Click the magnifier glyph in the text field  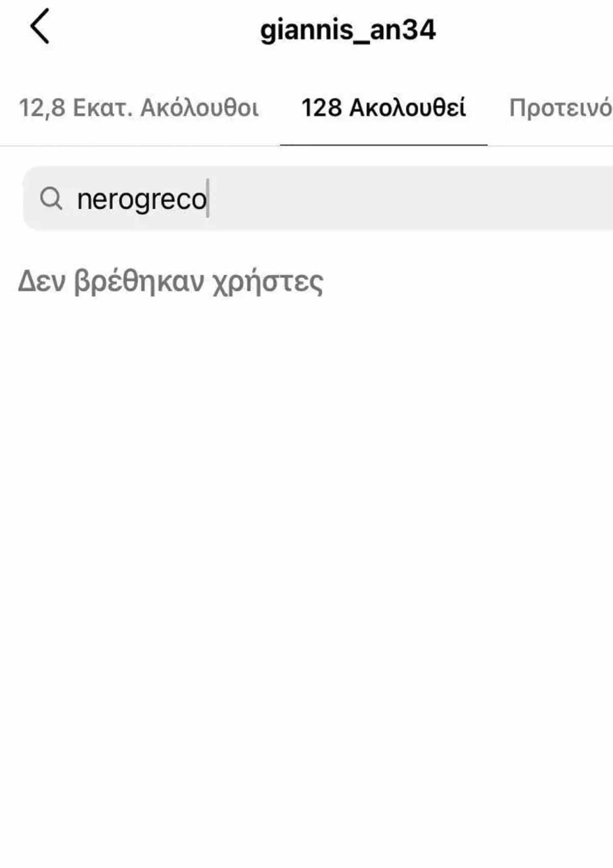[x=50, y=199]
